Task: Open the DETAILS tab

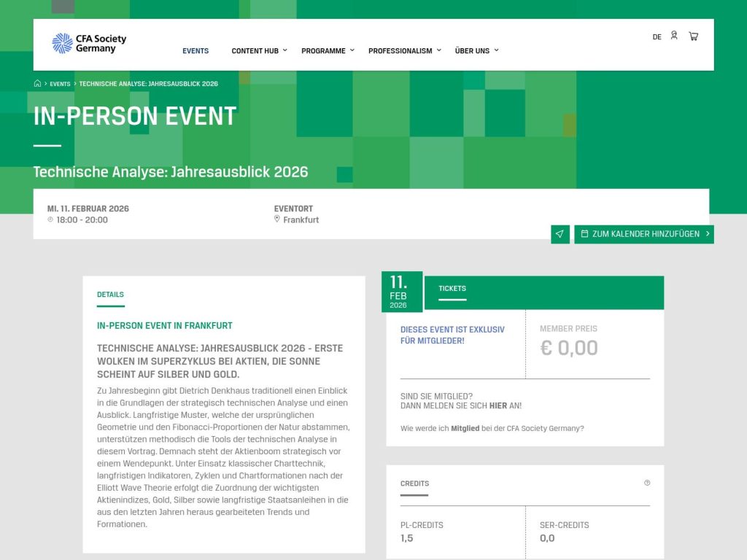Action: tap(110, 295)
